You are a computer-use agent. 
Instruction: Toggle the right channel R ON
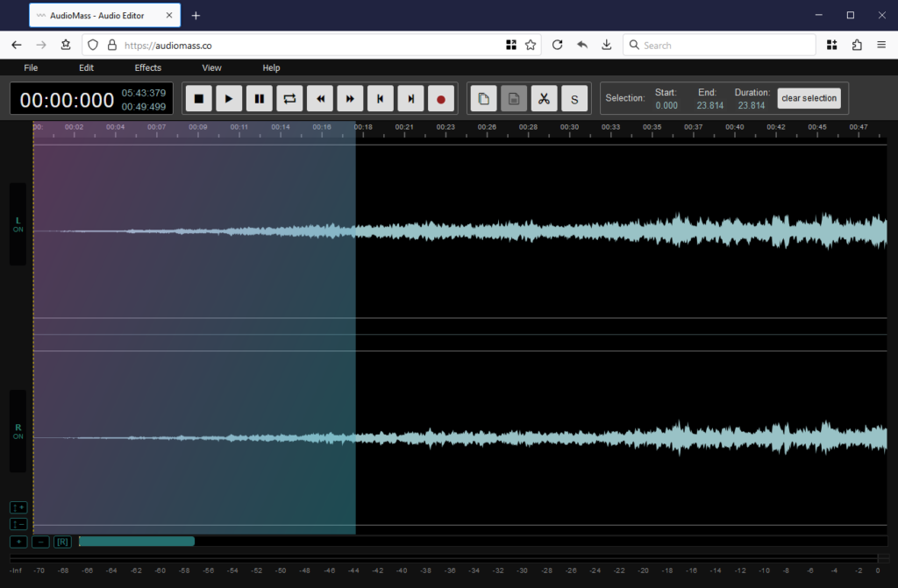pyautogui.click(x=18, y=432)
